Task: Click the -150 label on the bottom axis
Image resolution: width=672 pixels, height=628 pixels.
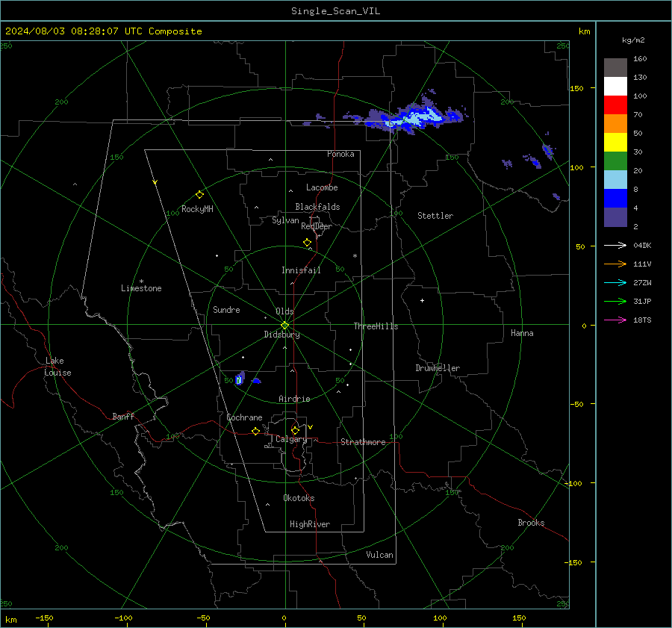Action: (44, 618)
